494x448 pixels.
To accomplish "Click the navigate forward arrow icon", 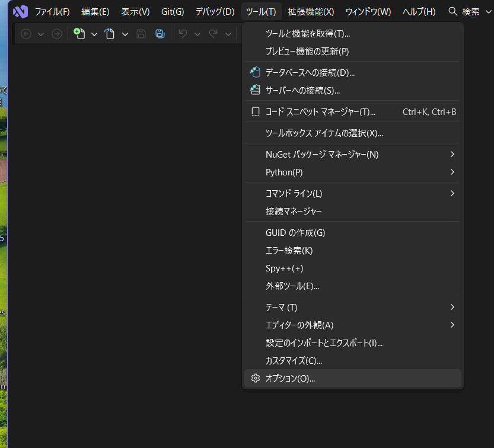I will point(57,34).
